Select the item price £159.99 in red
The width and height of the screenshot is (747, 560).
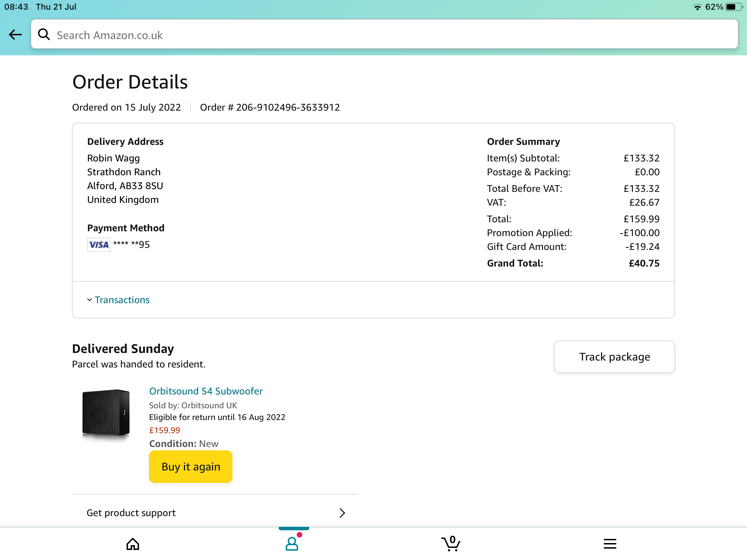point(165,430)
